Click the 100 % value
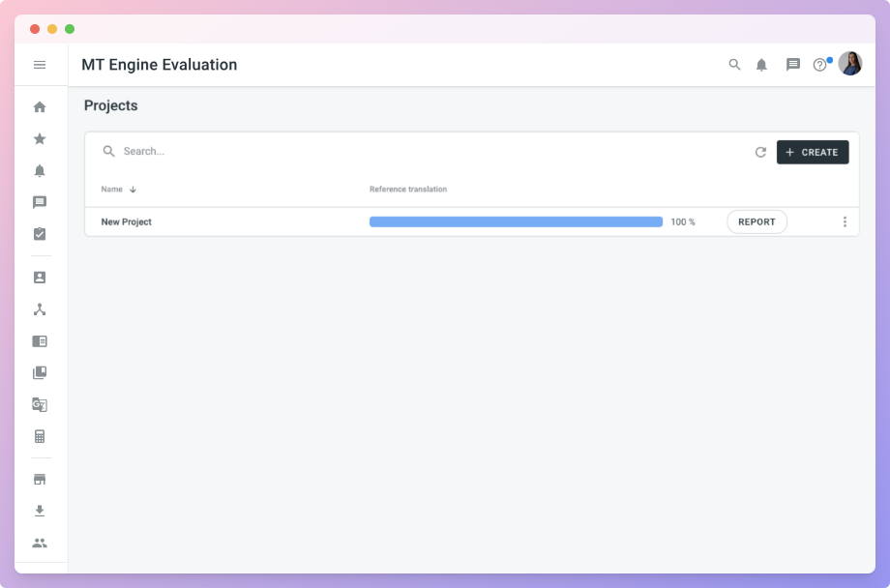890x588 pixels. coord(683,221)
